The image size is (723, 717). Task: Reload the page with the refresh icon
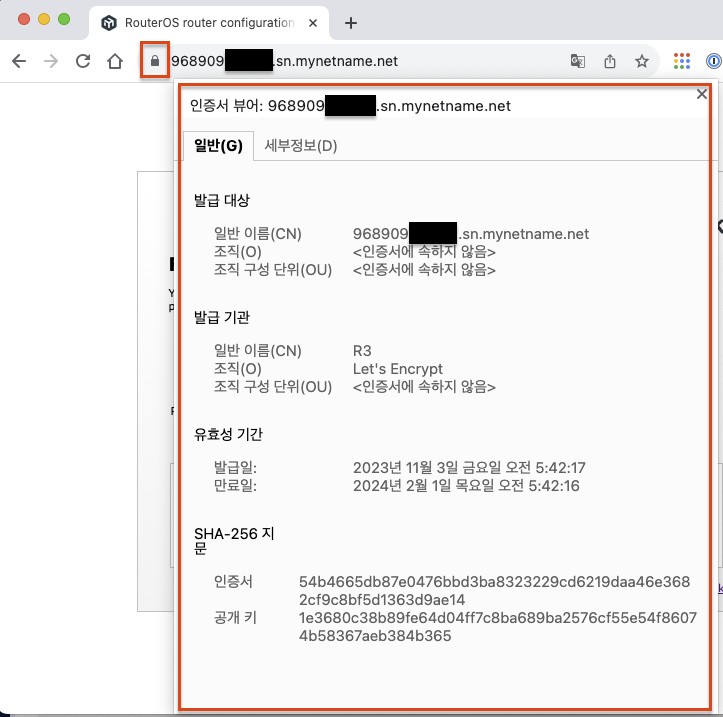tap(83, 61)
